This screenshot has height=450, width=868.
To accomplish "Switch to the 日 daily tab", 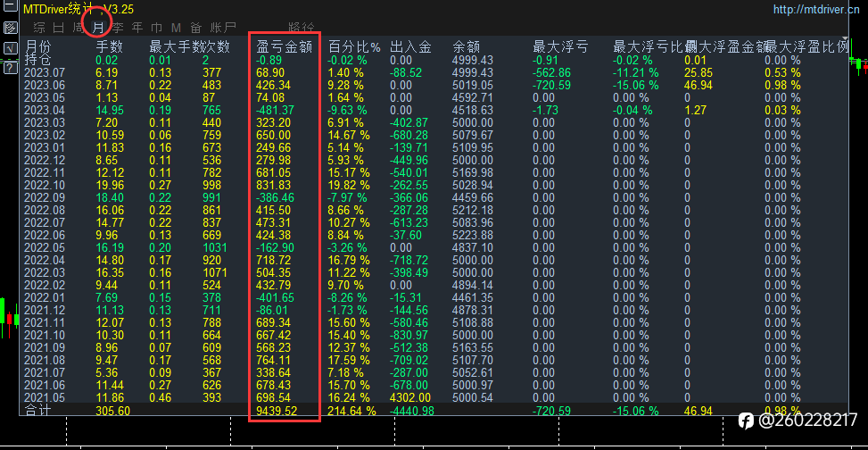I will [59, 27].
